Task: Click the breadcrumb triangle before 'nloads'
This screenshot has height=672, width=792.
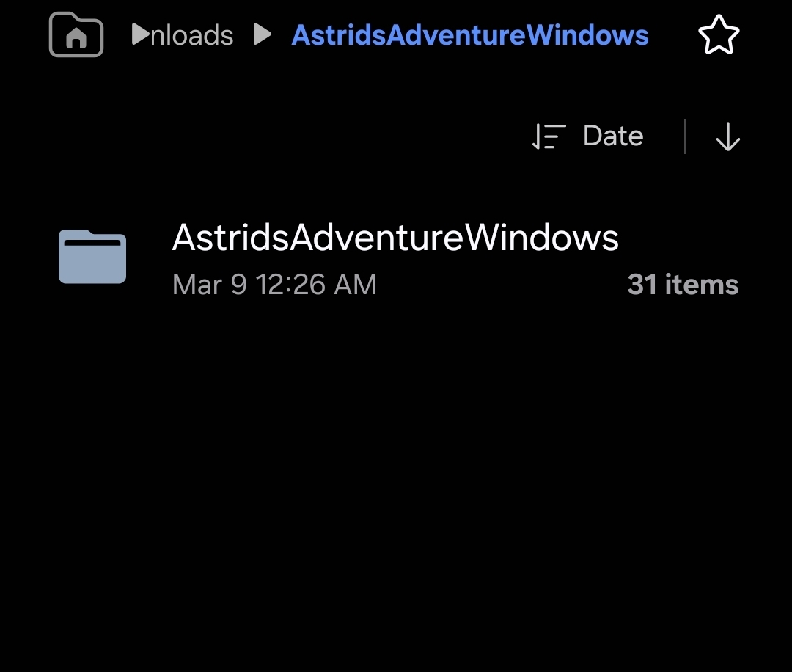Action: tap(140, 34)
